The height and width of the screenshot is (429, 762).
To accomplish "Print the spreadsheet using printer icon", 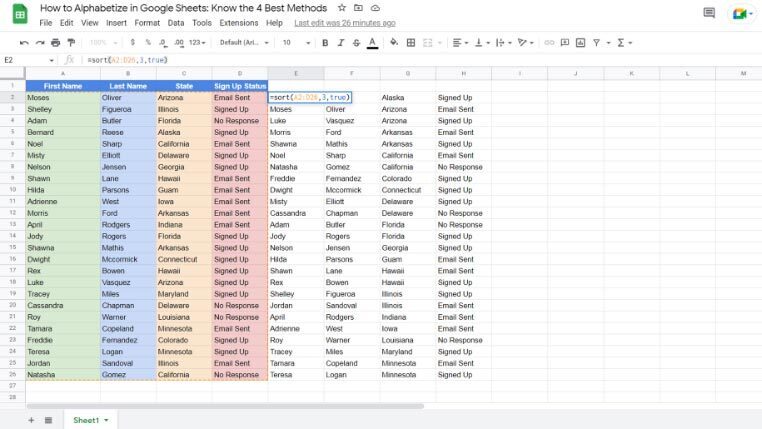I will [55, 43].
